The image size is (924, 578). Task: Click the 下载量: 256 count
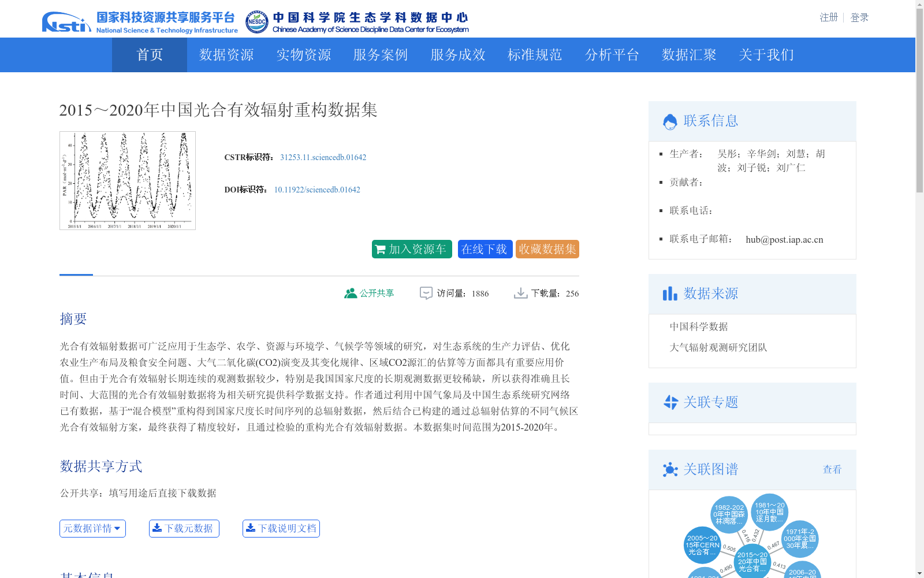pos(555,293)
